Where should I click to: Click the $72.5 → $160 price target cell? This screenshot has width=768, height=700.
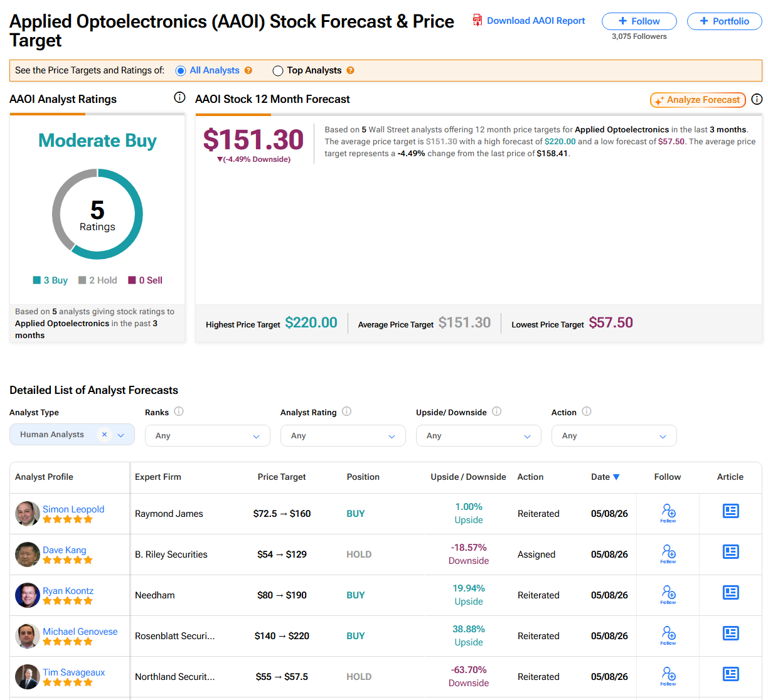pos(282,514)
